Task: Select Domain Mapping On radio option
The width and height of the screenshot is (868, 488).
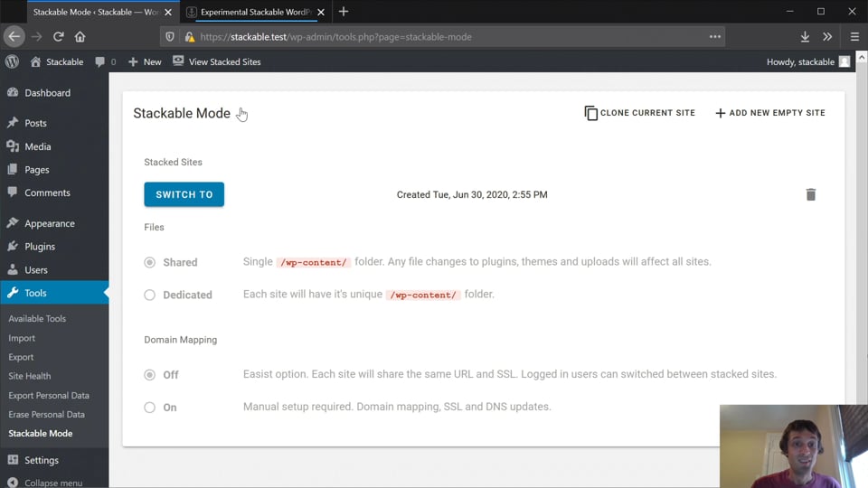Action: coord(149,408)
